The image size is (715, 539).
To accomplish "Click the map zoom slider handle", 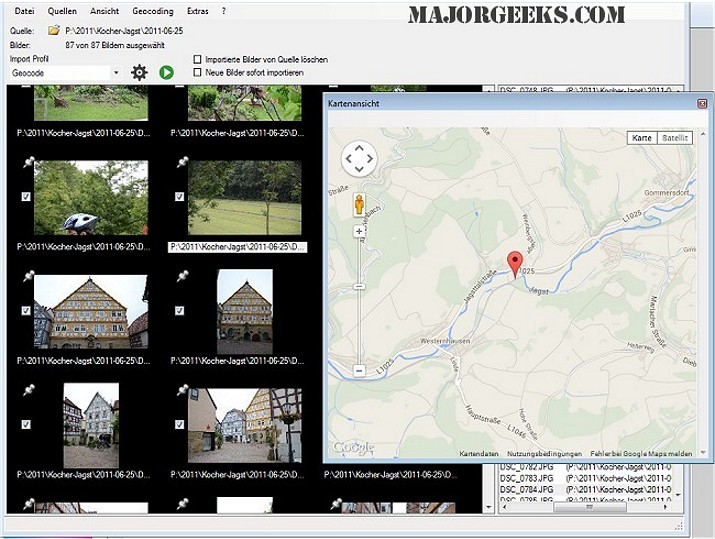I will (x=359, y=286).
